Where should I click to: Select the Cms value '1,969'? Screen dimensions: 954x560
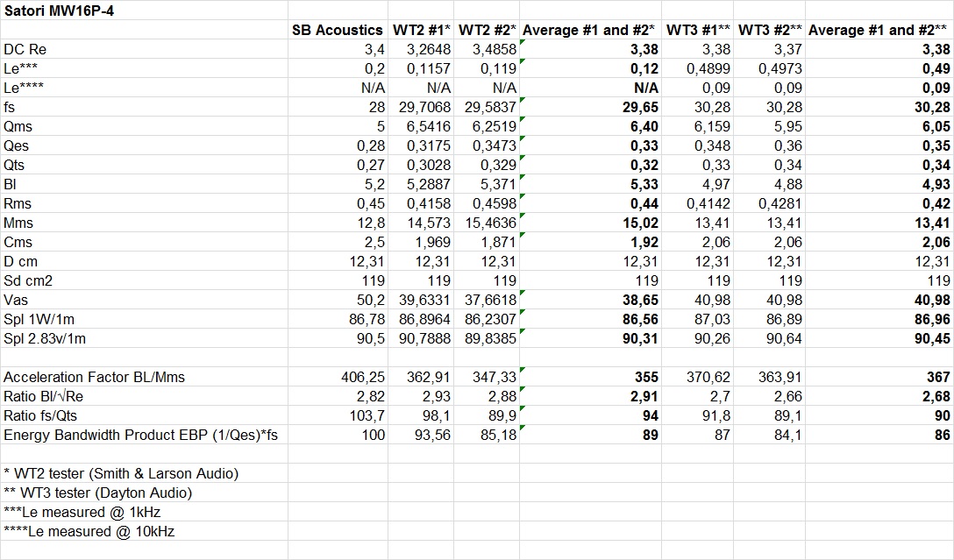[433, 243]
